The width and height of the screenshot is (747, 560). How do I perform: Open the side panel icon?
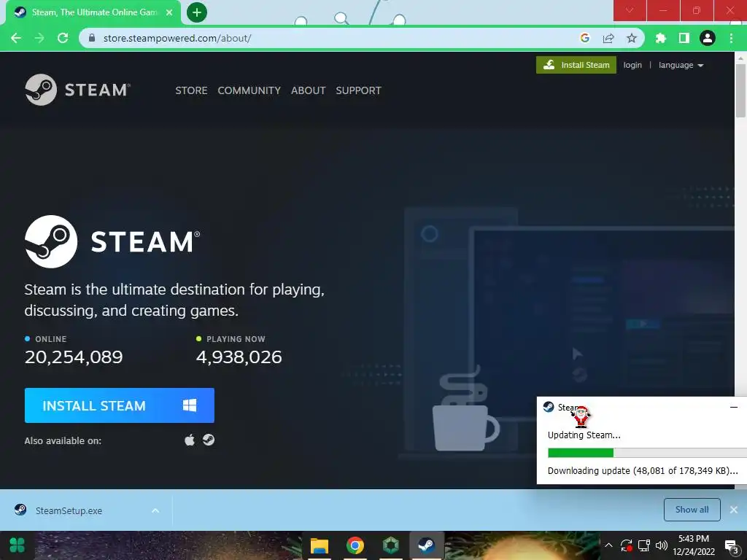click(684, 38)
